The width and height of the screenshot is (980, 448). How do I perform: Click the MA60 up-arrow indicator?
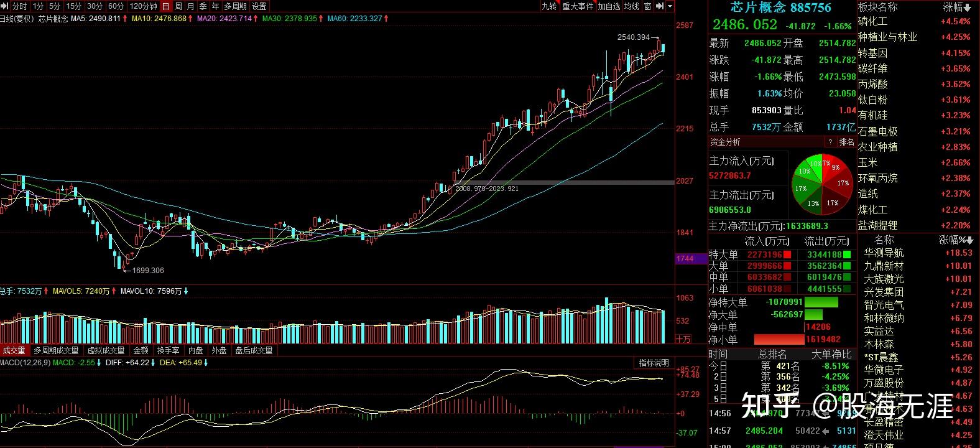(387, 19)
